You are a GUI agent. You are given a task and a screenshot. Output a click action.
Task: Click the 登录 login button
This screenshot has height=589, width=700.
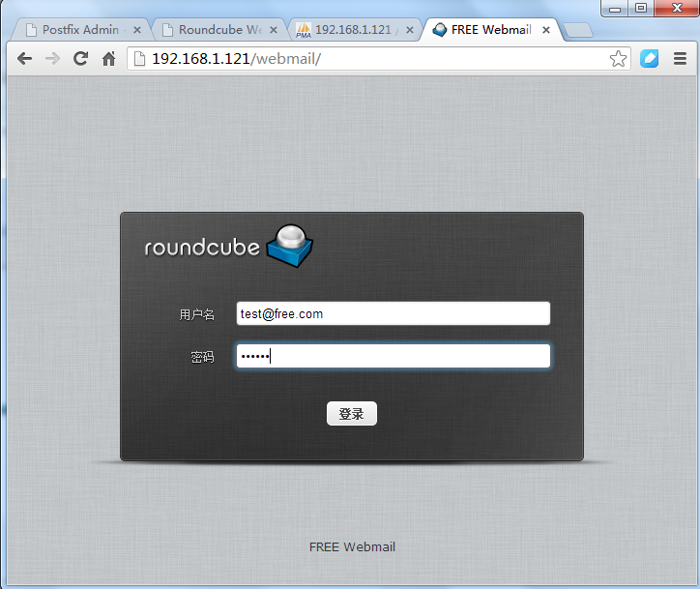tap(352, 414)
